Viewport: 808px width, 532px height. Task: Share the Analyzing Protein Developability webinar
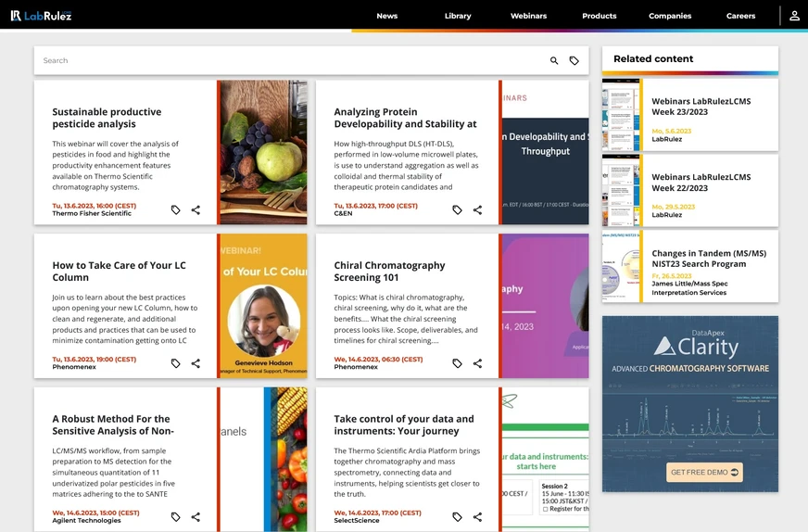pos(477,210)
